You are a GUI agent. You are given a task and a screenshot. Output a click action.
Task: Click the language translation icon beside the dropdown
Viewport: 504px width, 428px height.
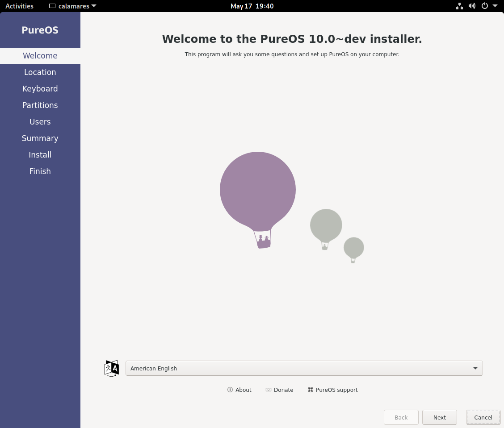pos(111,368)
